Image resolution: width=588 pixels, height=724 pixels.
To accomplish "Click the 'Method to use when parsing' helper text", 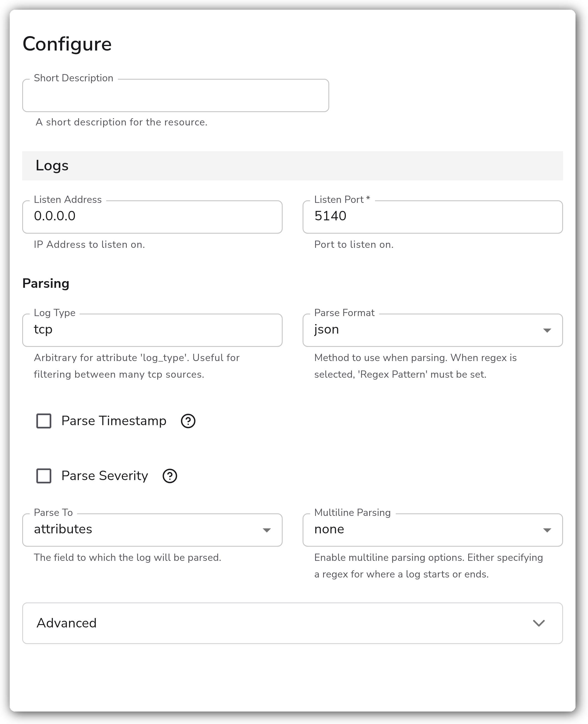I will pyautogui.click(x=415, y=366).
